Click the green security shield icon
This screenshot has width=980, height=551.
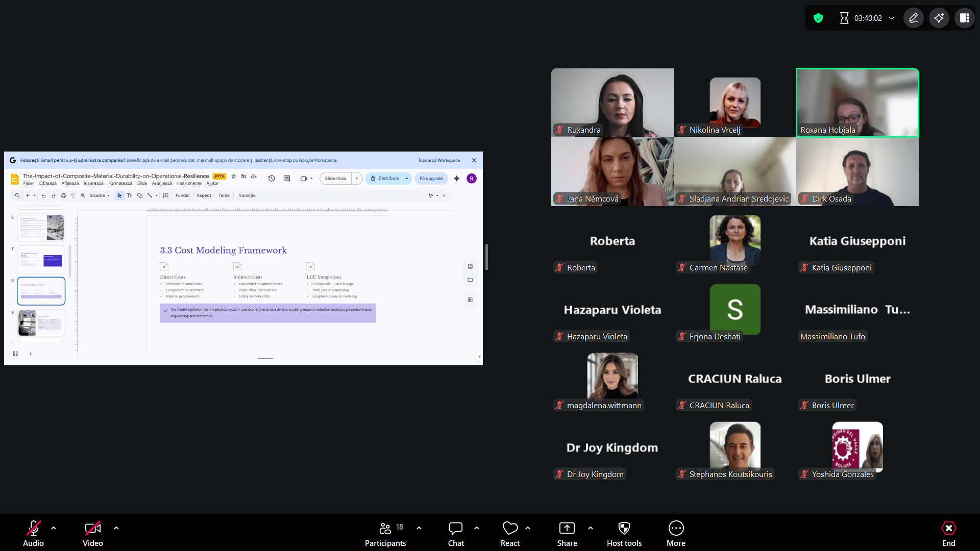point(818,18)
